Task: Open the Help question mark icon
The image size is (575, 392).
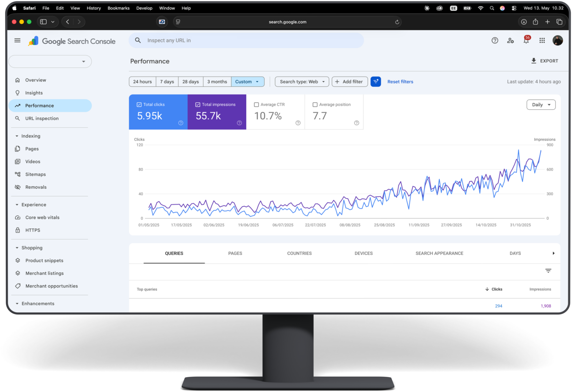Action: pyautogui.click(x=495, y=41)
